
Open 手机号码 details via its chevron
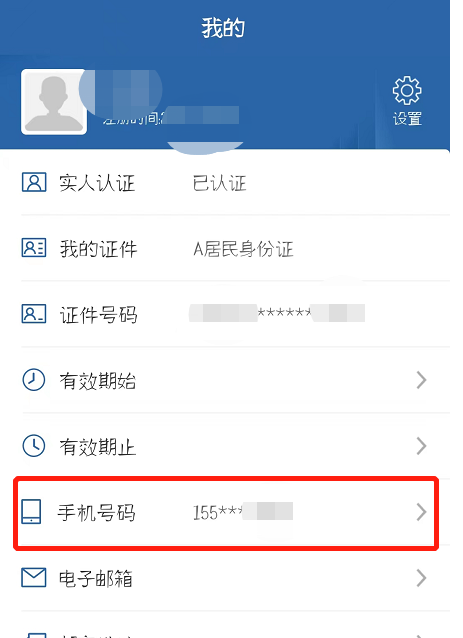click(422, 512)
